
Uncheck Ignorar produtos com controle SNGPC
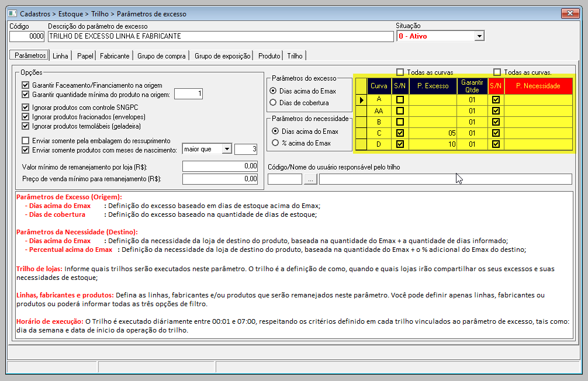click(x=26, y=108)
